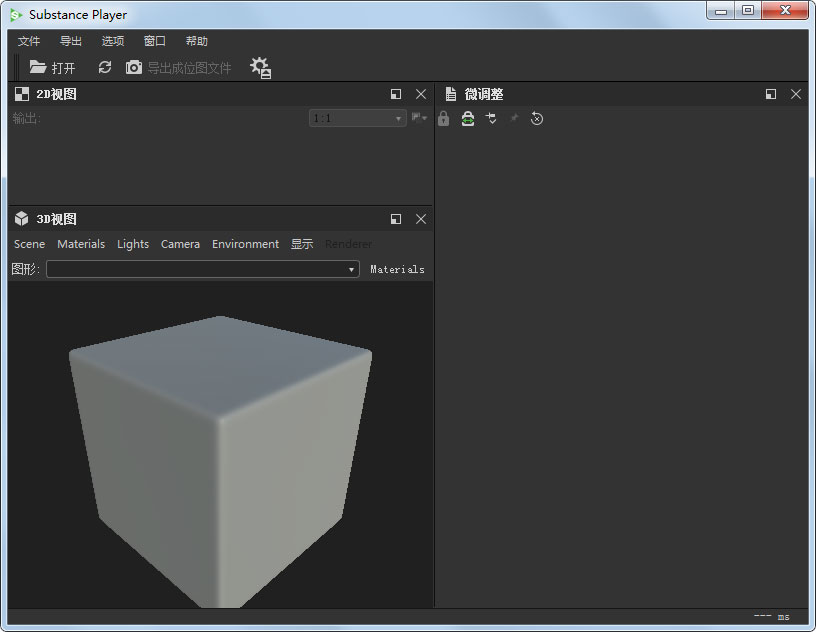Toggle the pin icon in 微调整 toolbar
This screenshot has width=816, height=632.
coord(514,117)
